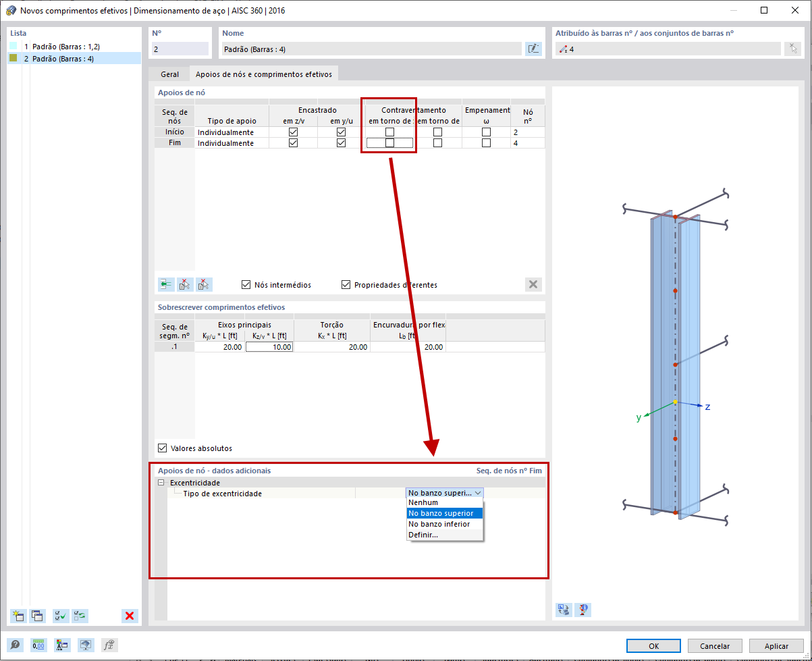Click the insert row icon above Nós intermédios

[x=165, y=284]
